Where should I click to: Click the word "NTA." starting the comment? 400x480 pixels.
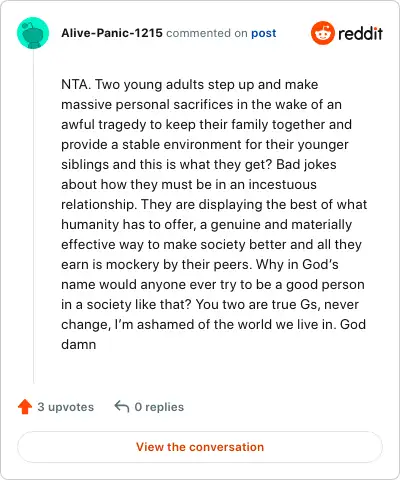(76, 84)
